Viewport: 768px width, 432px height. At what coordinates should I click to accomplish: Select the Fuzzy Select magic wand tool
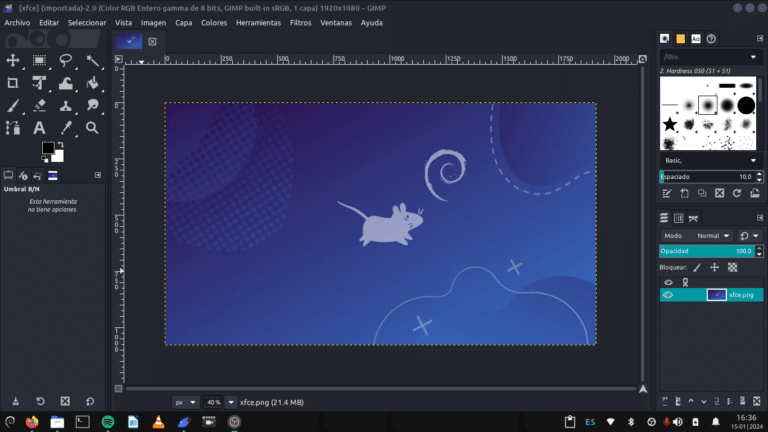click(x=92, y=60)
